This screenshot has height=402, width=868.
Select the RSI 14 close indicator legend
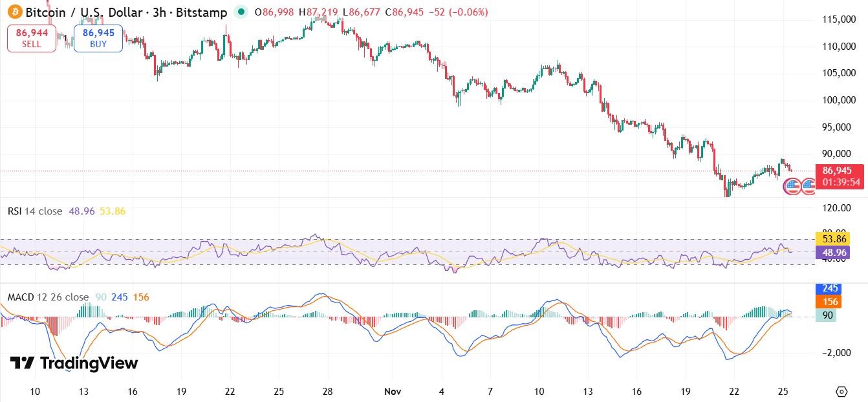tap(35, 211)
